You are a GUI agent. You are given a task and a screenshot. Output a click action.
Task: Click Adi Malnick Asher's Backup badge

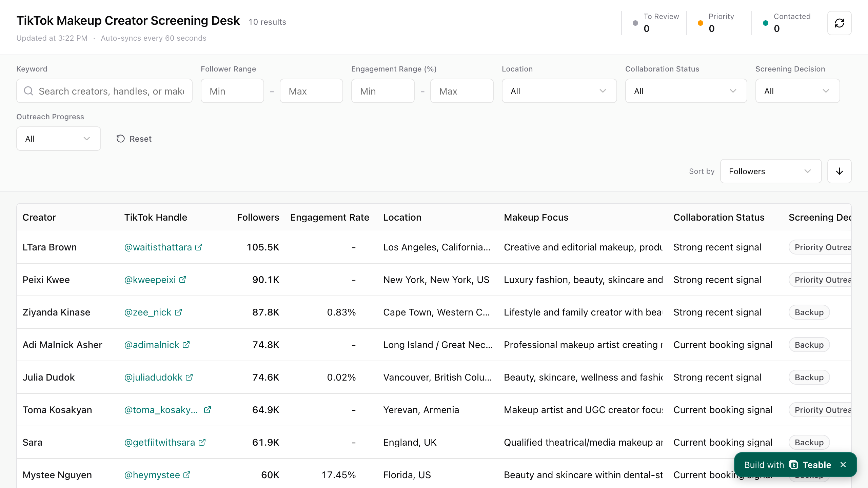pyautogui.click(x=809, y=345)
